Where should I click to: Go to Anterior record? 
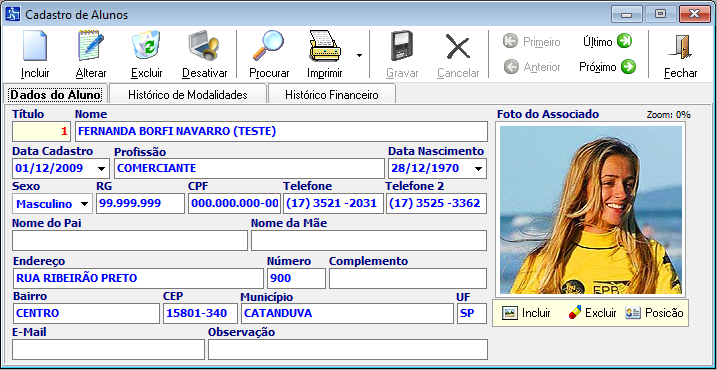tap(531, 67)
